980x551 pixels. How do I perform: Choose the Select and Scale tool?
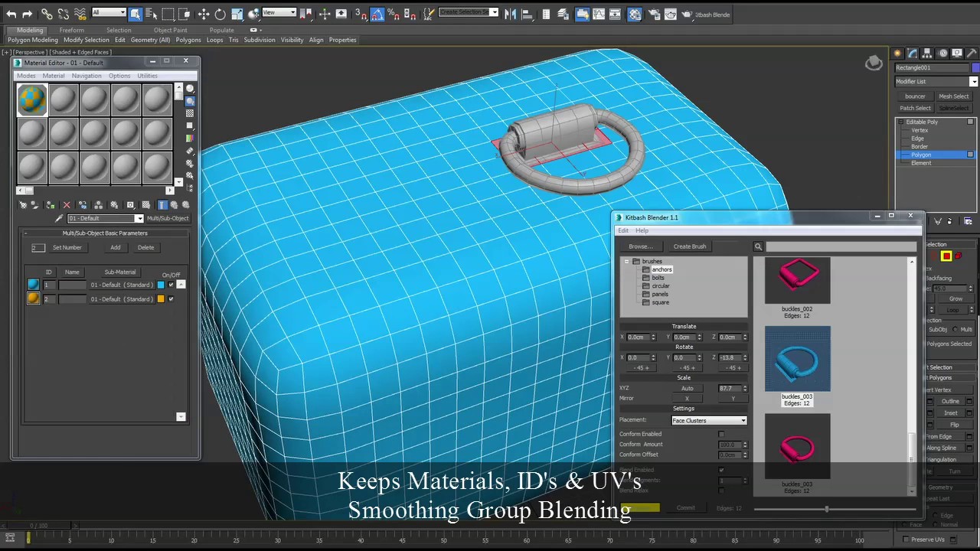click(x=237, y=14)
